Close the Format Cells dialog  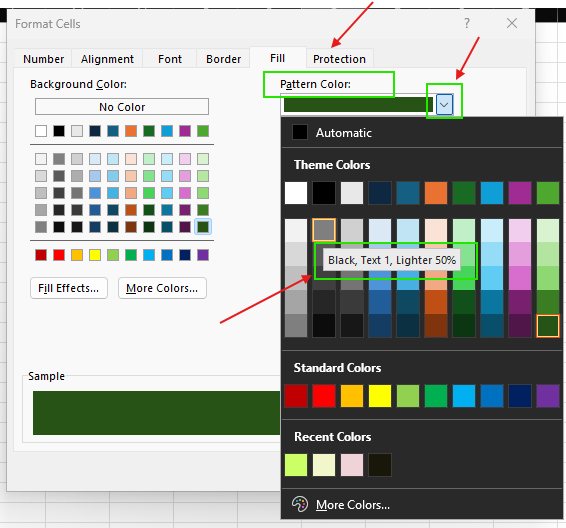click(512, 23)
